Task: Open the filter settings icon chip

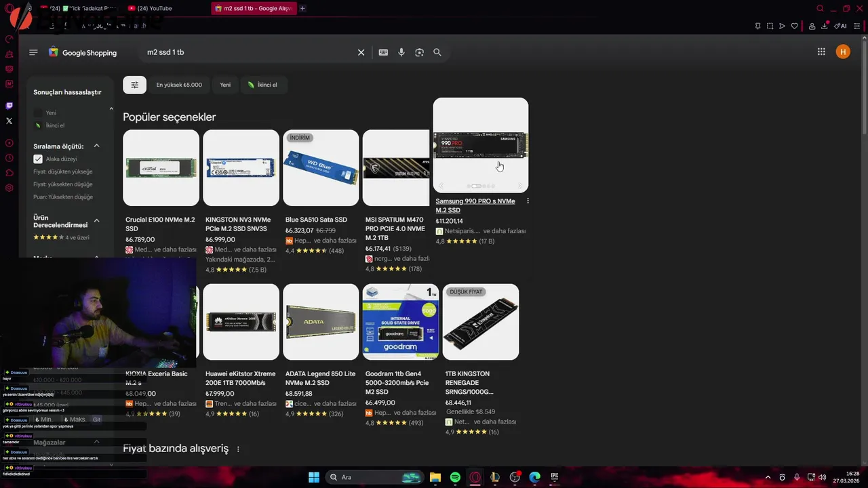Action: coord(134,85)
